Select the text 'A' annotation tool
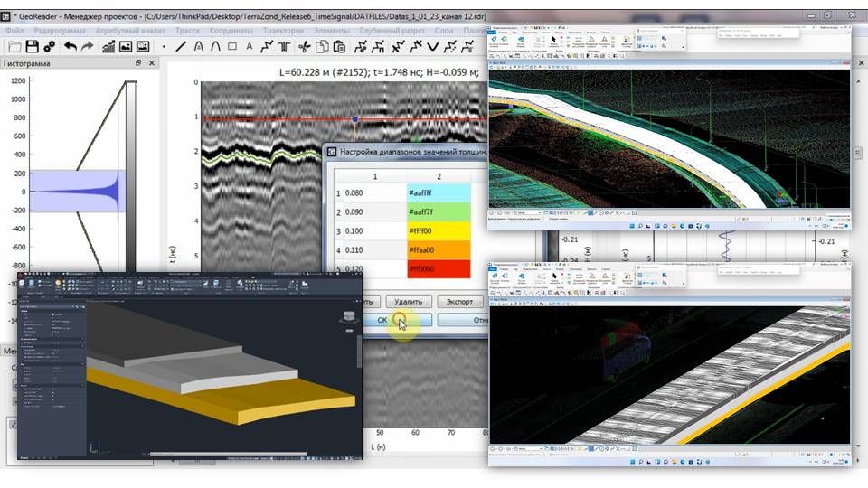The height and width of the screenshot is (488, 868). (x=249, y=46)
